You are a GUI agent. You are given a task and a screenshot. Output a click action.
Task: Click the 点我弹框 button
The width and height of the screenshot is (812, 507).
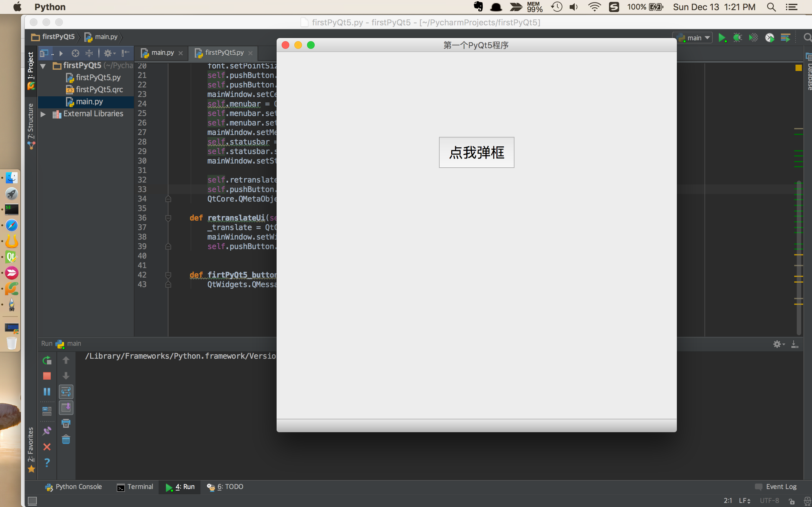(476, 152)
